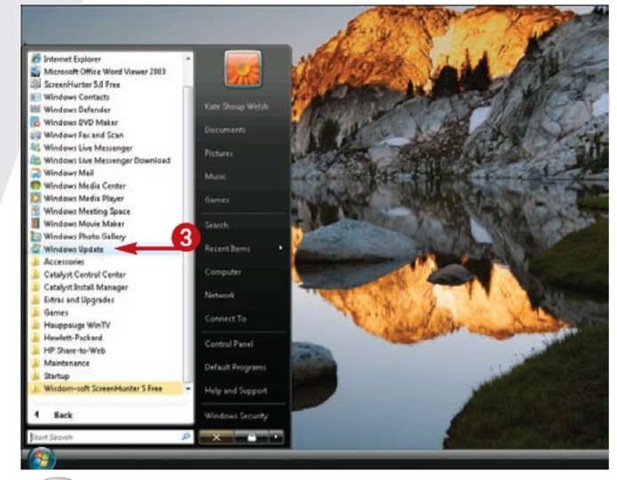
Task: Click Windows Live Messenger Download icon
Action: 36,160
